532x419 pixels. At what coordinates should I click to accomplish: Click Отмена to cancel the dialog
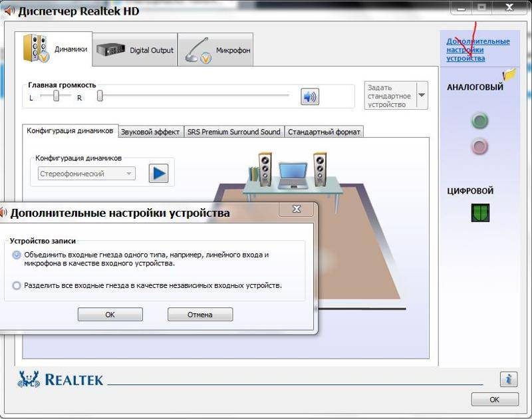[x=200, y=315]
